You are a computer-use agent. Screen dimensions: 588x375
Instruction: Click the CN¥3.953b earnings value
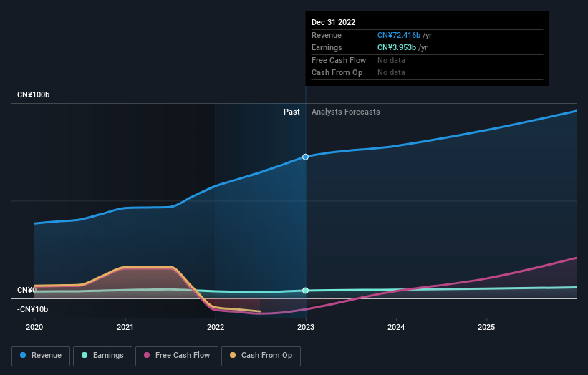tap(397, 47)
